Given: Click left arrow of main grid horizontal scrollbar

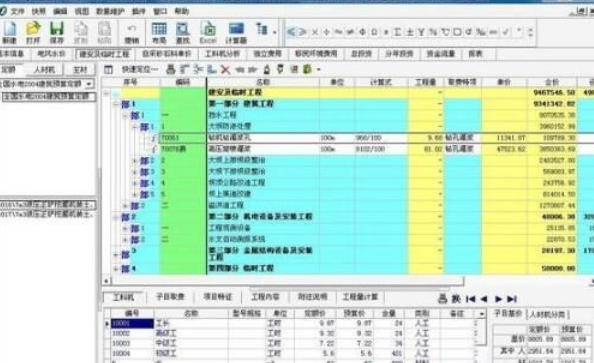Looking at the screenshot, I should tap(106, 281).
